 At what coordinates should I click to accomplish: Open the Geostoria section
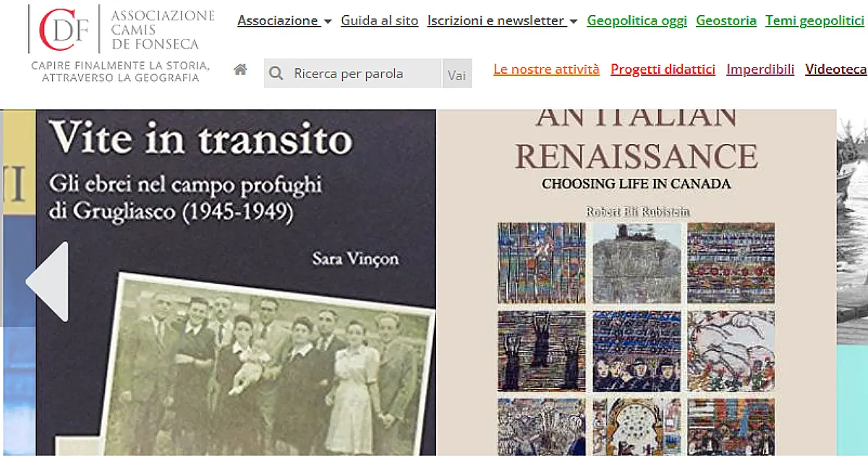pos(726,21)
